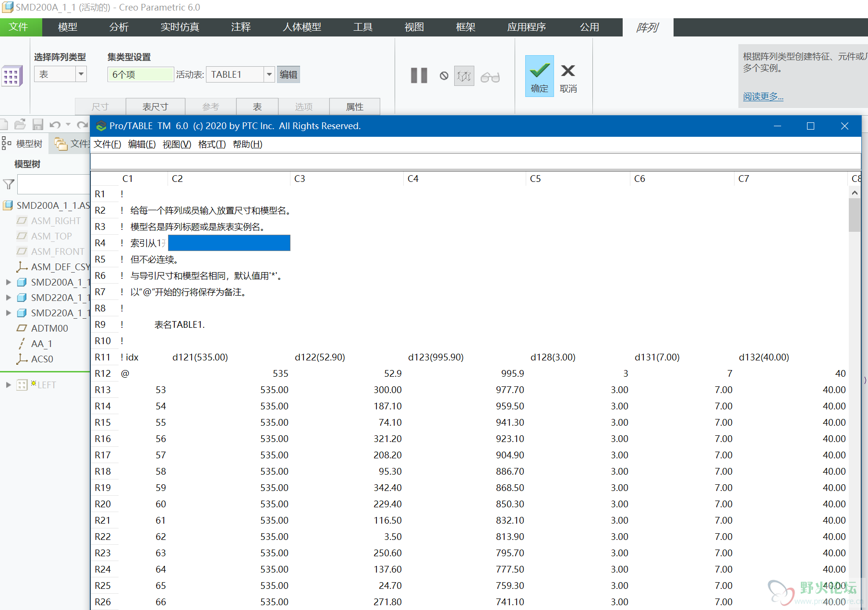The width and height of the screenshot is (868, 610).
Task: Switch to the 表 tab
Action: tap(257, 107)
